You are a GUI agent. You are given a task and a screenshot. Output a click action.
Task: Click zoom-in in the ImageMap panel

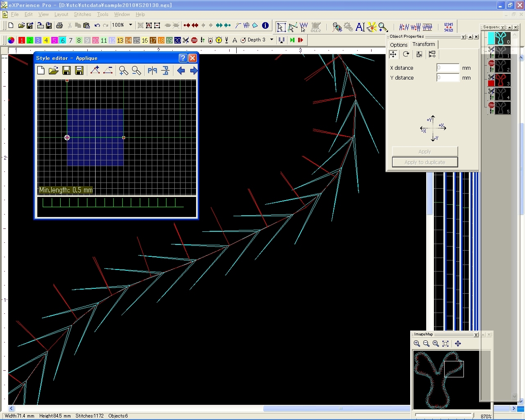pos(417,344)
